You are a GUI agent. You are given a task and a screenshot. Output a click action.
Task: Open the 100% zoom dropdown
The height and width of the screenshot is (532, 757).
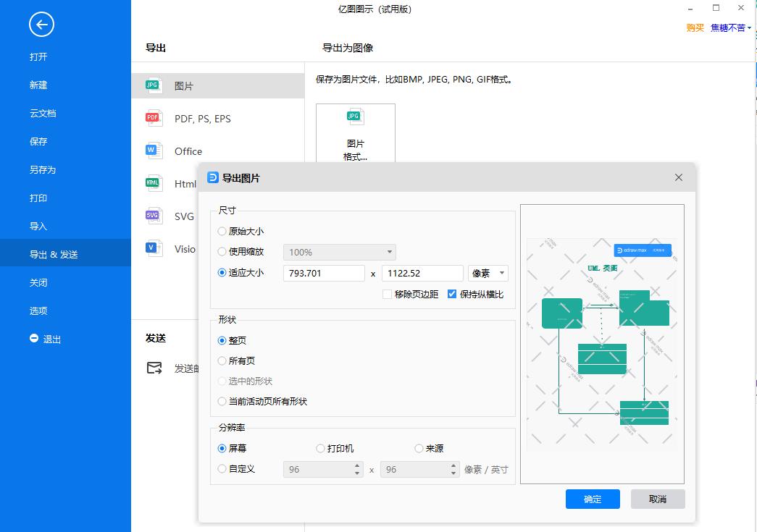(338, 252)
